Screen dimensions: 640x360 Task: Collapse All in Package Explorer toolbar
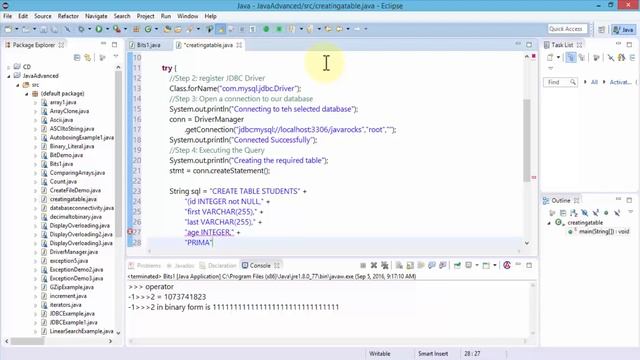pos(77,58)
